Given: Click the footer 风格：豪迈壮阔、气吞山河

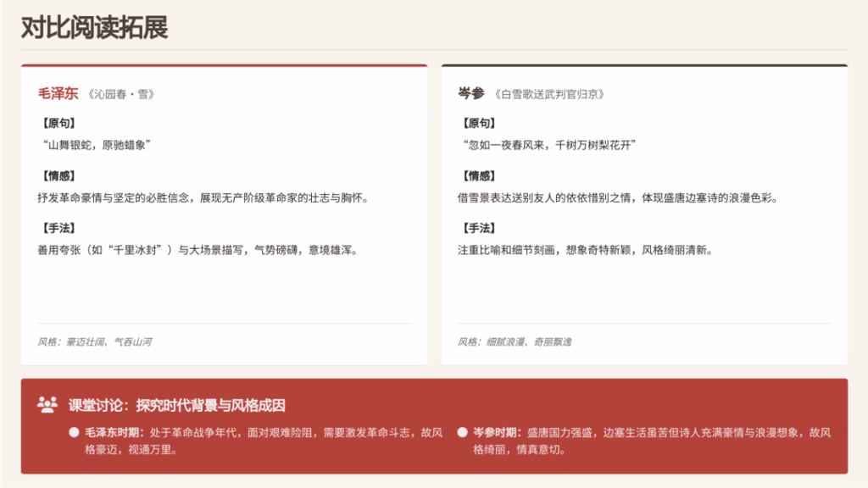Looking at the screenshot, I should [94, 342].
